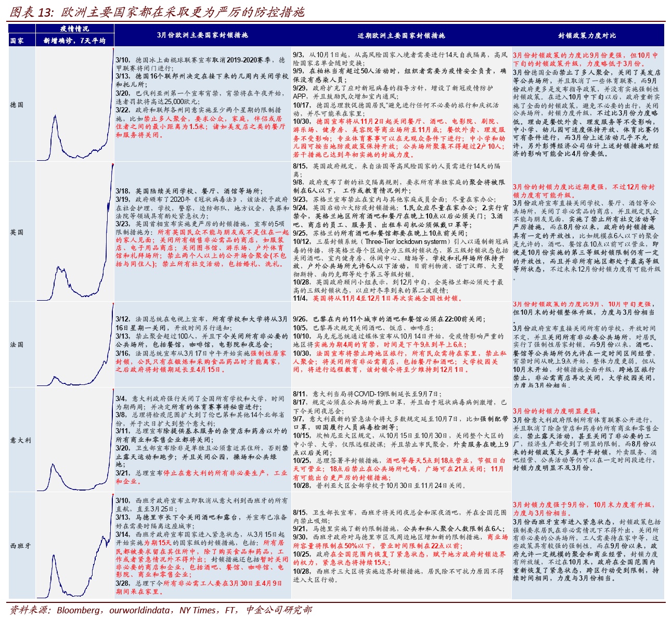
Task: Click the '意大利' row label
Action: (21, 440)
